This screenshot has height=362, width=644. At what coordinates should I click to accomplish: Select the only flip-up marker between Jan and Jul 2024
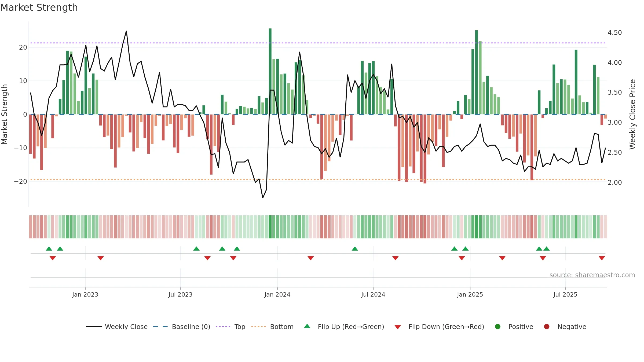(355, 249)
